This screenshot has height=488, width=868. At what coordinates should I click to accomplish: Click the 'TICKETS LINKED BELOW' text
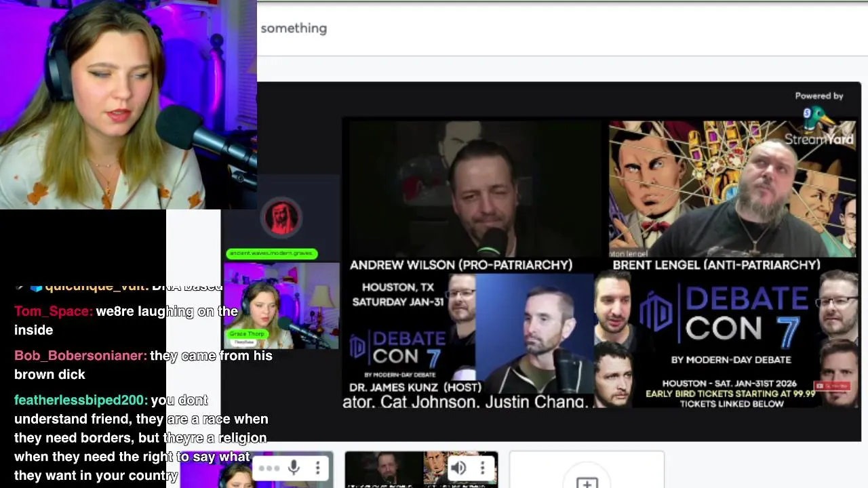[732, 404]
